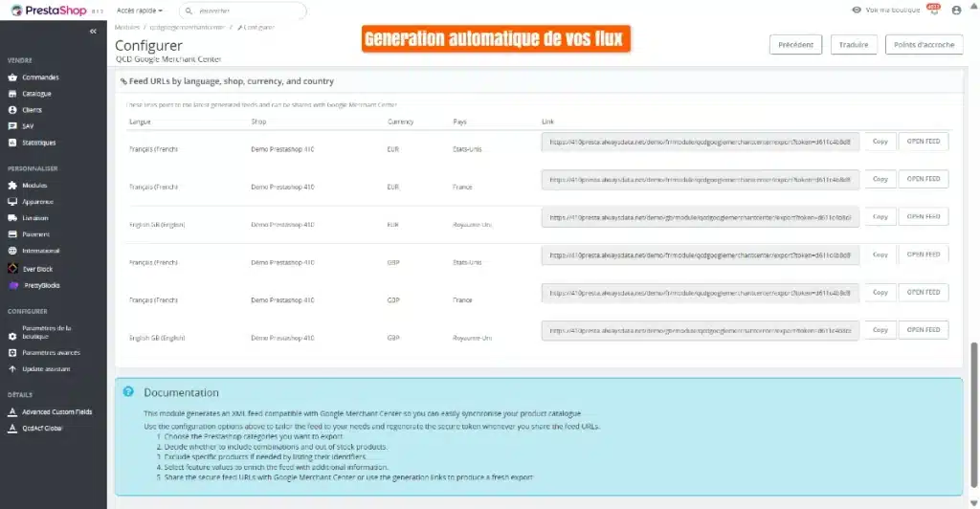
Task: Open the Statistiques chart icon
Action: pyautogui.click(x=12, y=143)
